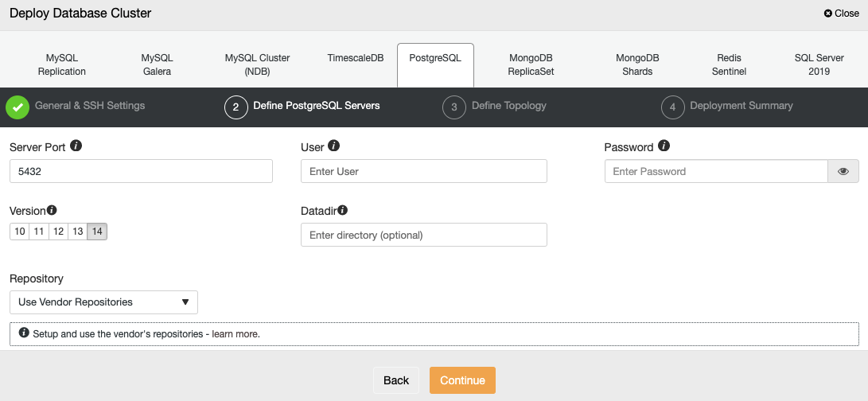868x401 pixels.
Task: Click the Datadir info icon
Action: (x=343, y=211)
